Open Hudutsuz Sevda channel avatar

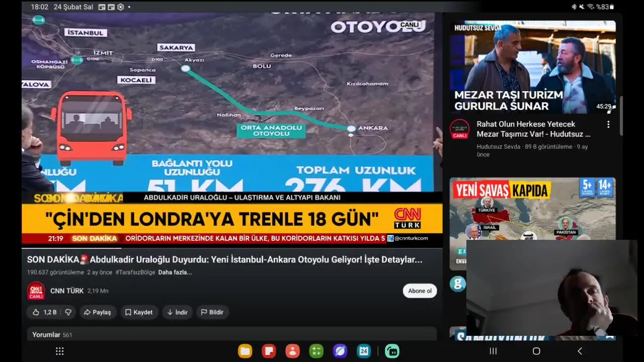(459, 129)
